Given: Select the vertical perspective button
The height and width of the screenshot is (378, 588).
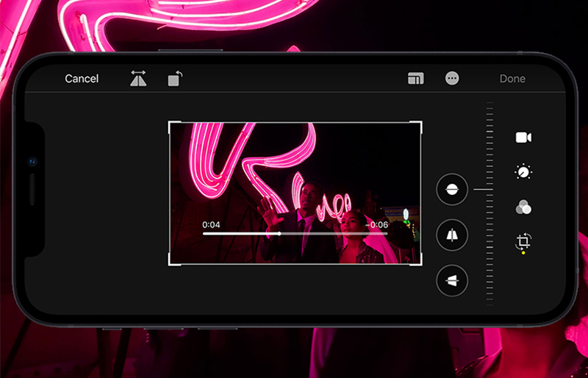Looking at the screenshot, I should [451, 235].
